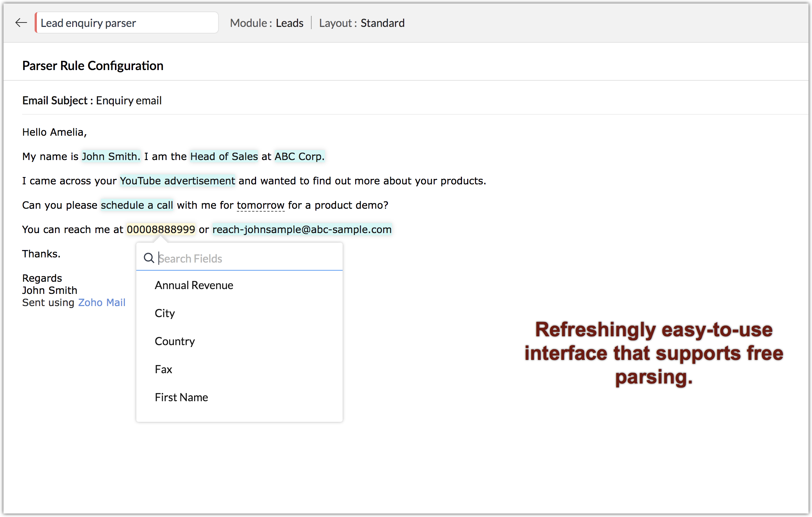The image size is (812, 517).
Task: Select Fax field option
Action: 164,369
